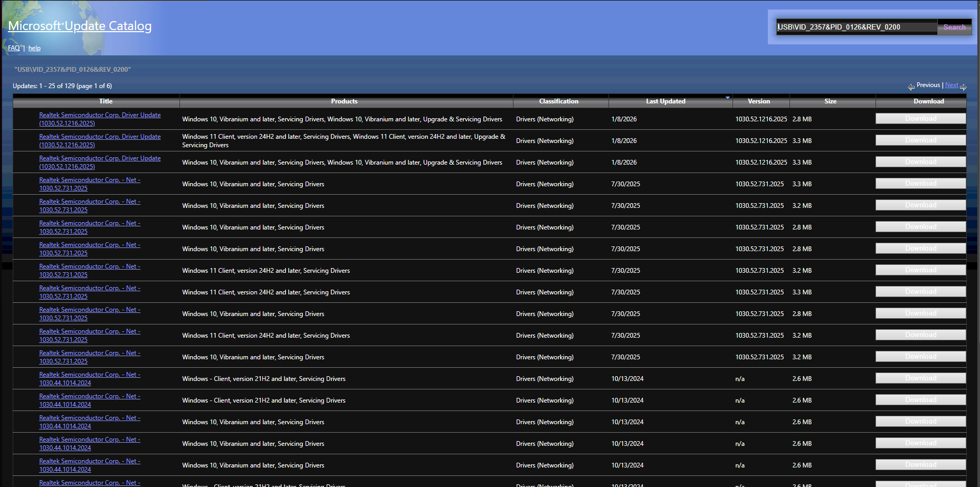Download the Windows 10 3.3 MB update dated 1/8/2026
Image resolution: width=980 pixels, height=487 pixels.
pyautogui.click(x=920, y=162)
